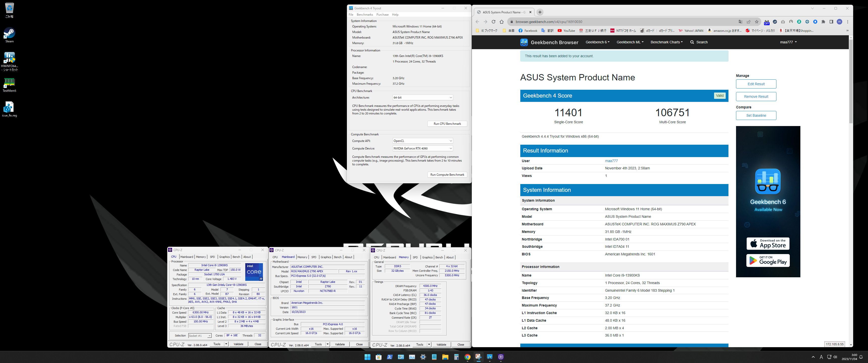Click Run Compute Benchmark button
Screen dimensions: 868x363
click(x=447, y=175)
